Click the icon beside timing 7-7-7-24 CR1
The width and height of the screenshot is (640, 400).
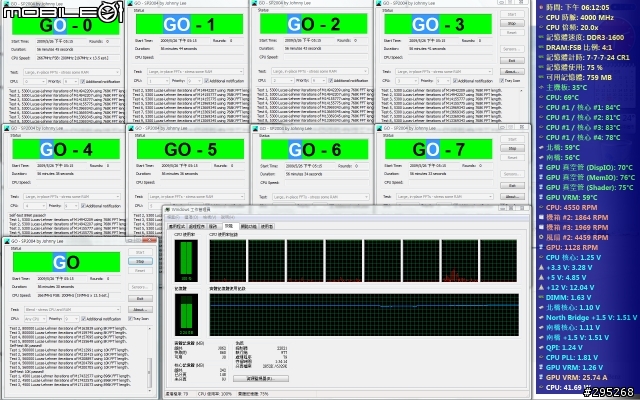(541, 57)
